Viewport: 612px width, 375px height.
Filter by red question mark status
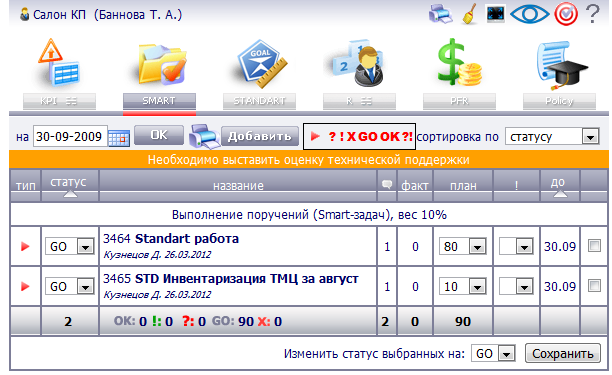click(332, 137)
